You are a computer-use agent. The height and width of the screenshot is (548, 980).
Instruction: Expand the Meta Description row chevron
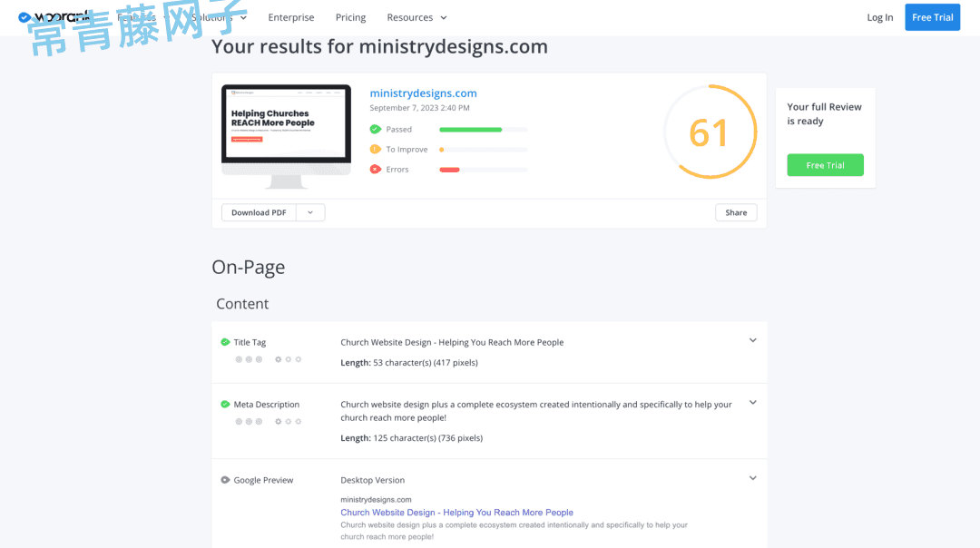pyautogui.click(x=752, y=403)
